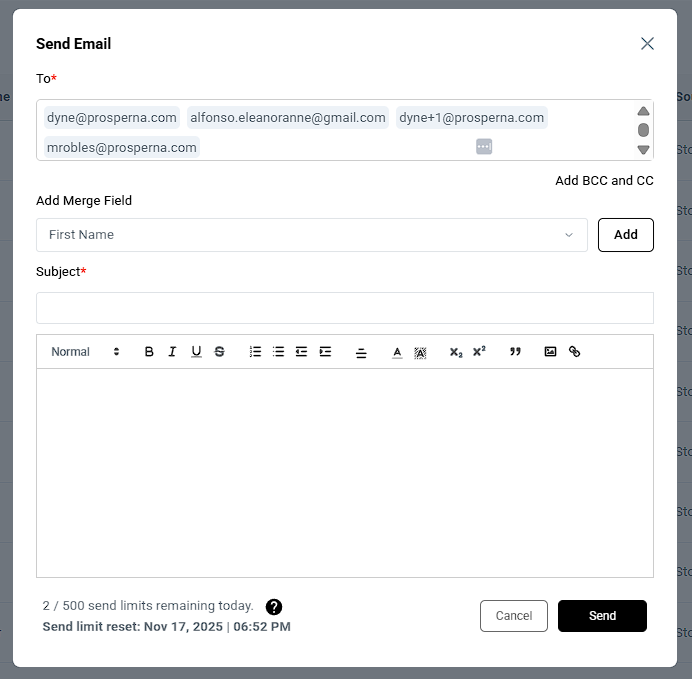Open the text color picker

(397, 352)
